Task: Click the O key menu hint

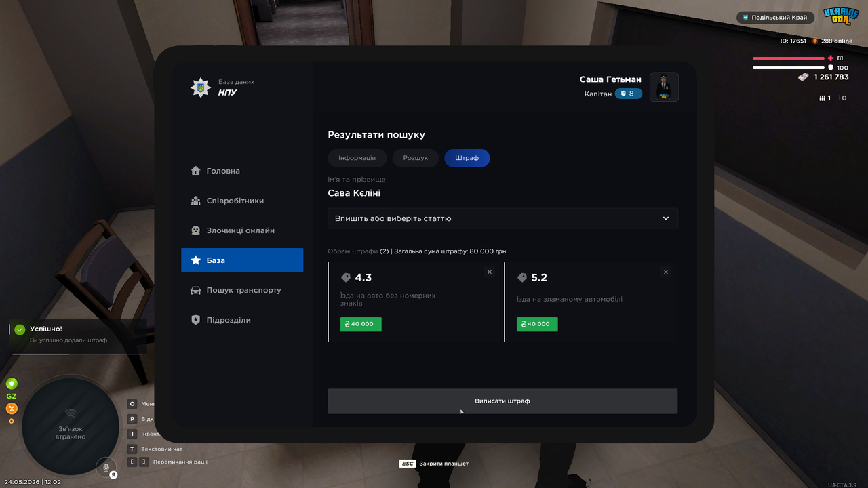Action: point(141,404)
